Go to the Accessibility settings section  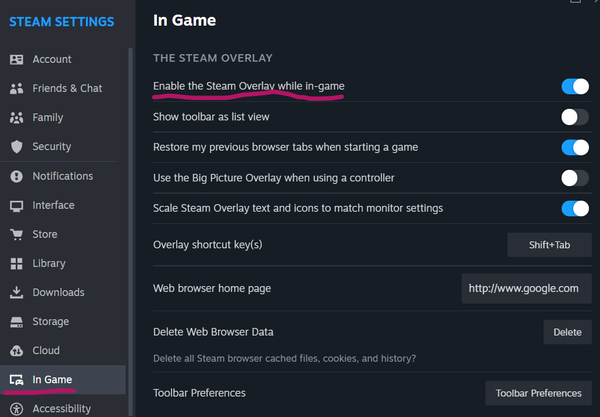tap(61, 408)
